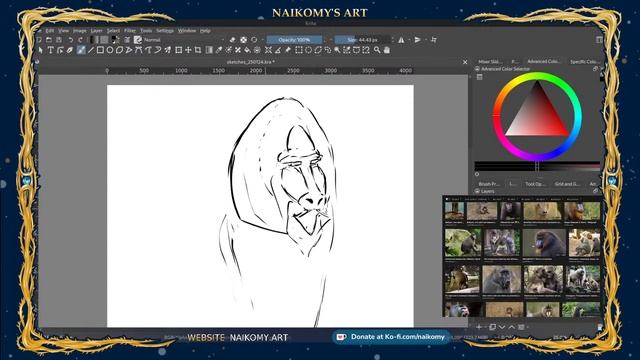This screenshot has height=360, width=640.
Task: Move layer down with arrow button
Action: point(502,327)
